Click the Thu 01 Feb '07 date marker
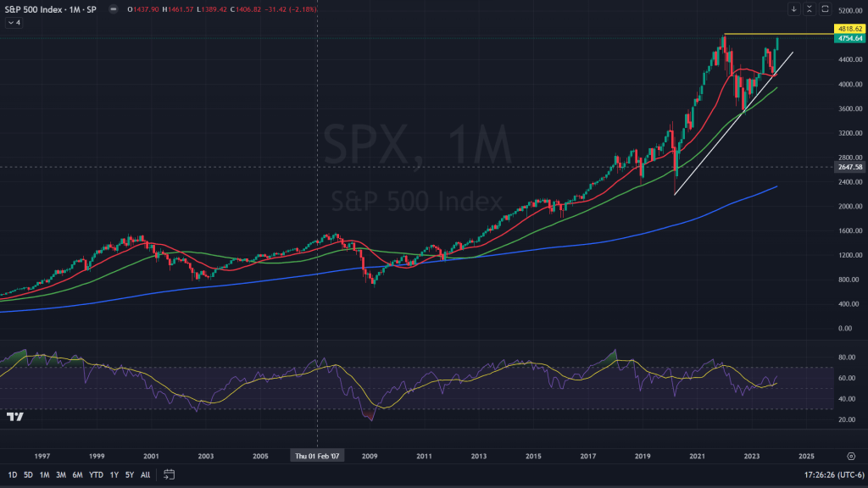This screenshot has height=488, width=868. click(x=316, y=455)
